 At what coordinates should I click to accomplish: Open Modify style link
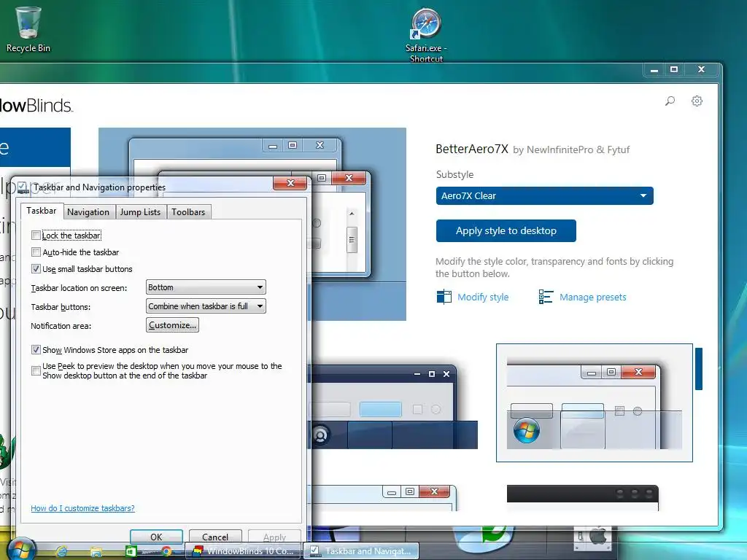[x=483, y=297]
